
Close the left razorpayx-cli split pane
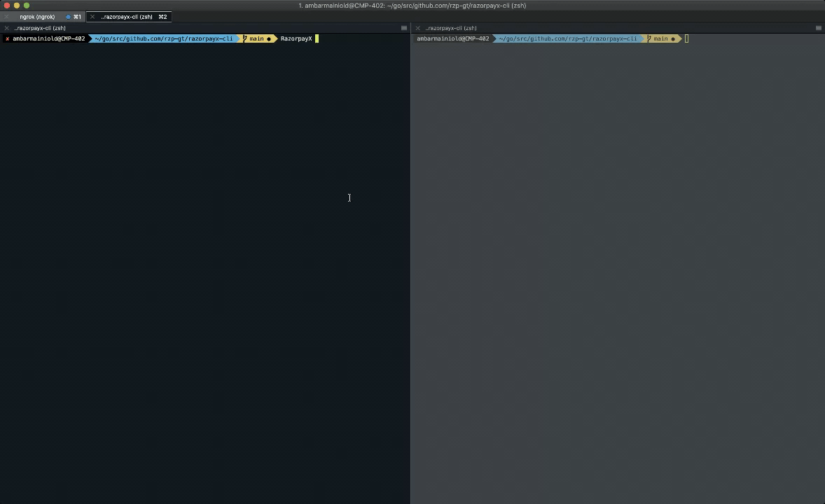click(7, 28)
